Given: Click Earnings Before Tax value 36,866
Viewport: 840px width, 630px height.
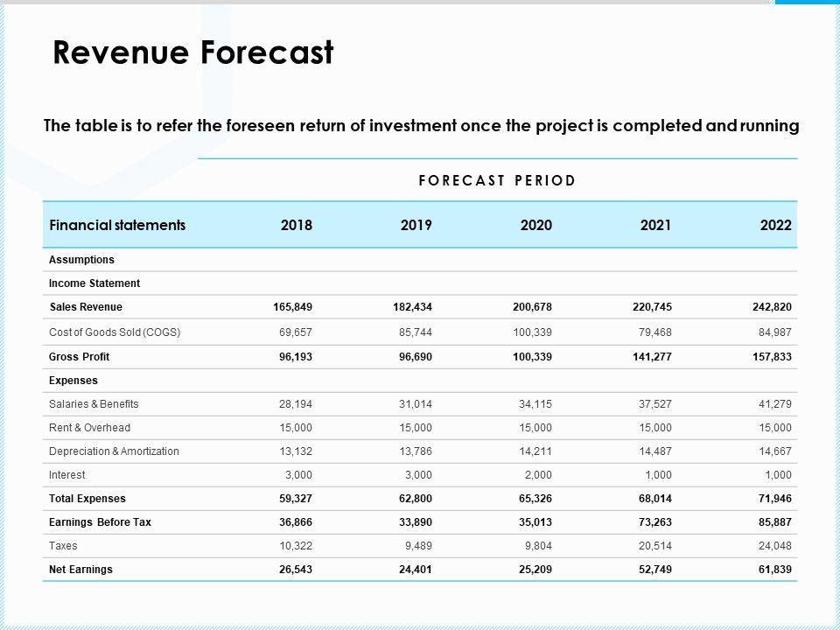Looking at the screenshot, I should tap(292, 522).
